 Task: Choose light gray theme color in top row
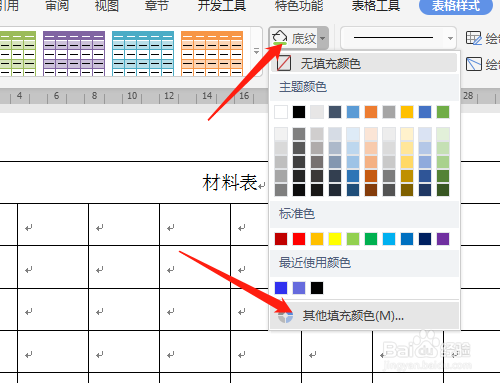(317, 112)
